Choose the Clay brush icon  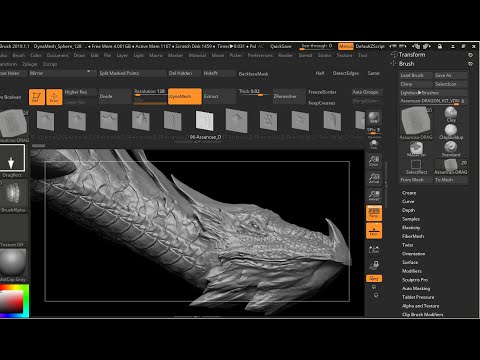point(451,114)
